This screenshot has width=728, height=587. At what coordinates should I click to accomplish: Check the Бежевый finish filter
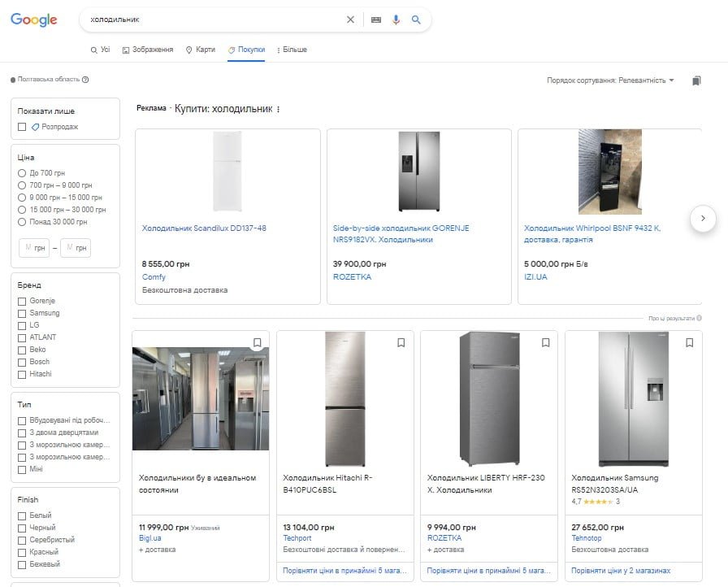coord(22,565)
